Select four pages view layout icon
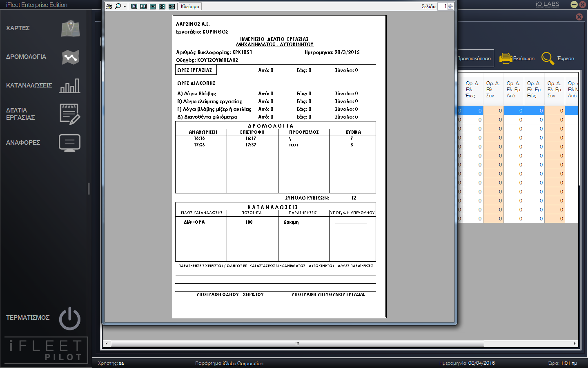This screenshot has width=588, height=368. (x=162, y=7)
